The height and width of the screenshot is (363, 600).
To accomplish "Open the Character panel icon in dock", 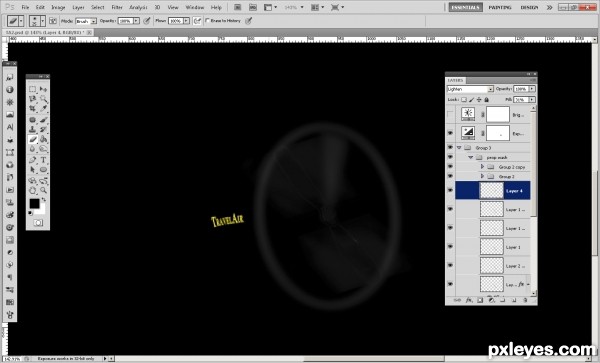I will pyautogui.click(x=10, y=127).
